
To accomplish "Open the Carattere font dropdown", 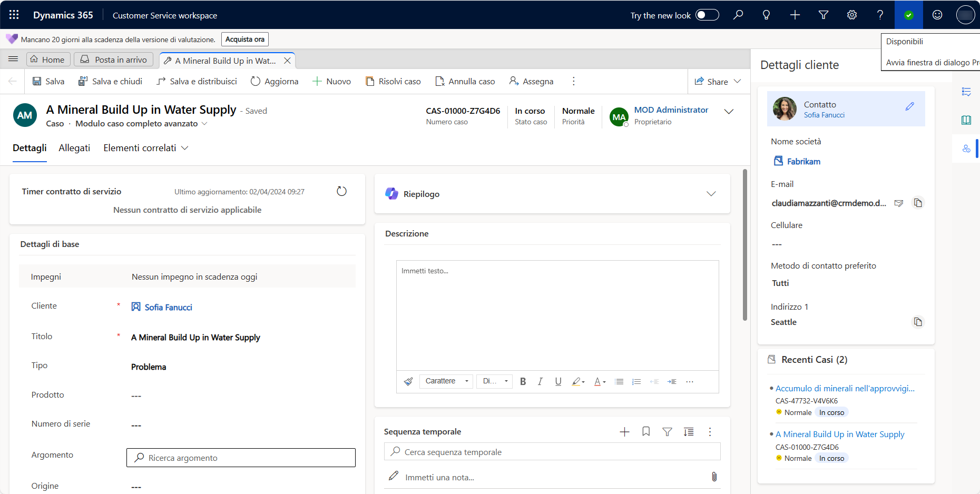I will (x=446, y=381).
